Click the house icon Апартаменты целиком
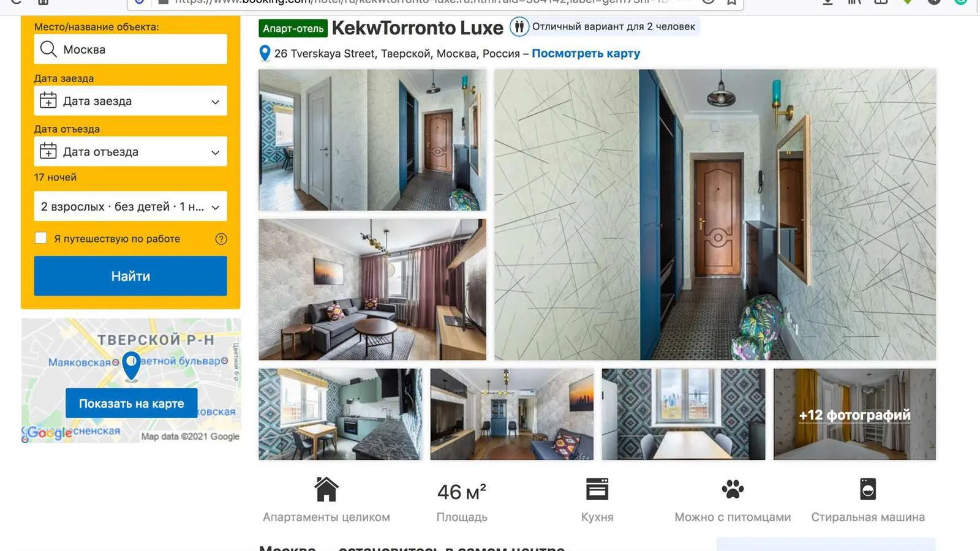The width and height of the screenshot is (980, 551). pyautogui.click(x=326, y=489)
